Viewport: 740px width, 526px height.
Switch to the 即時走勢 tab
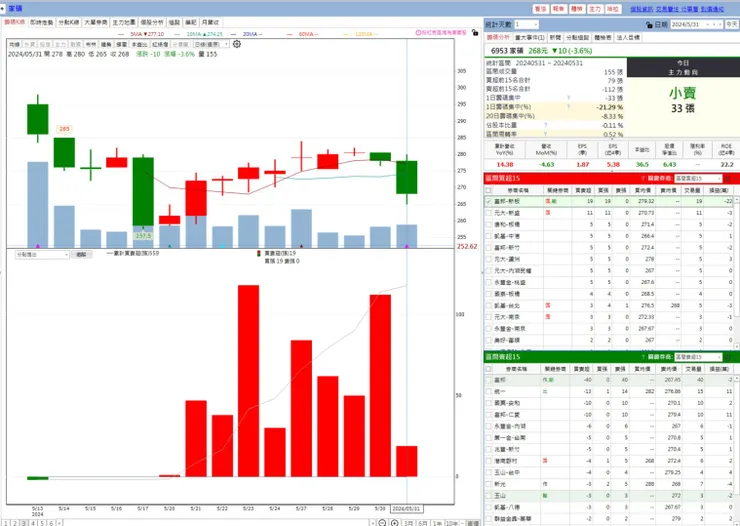42,22
